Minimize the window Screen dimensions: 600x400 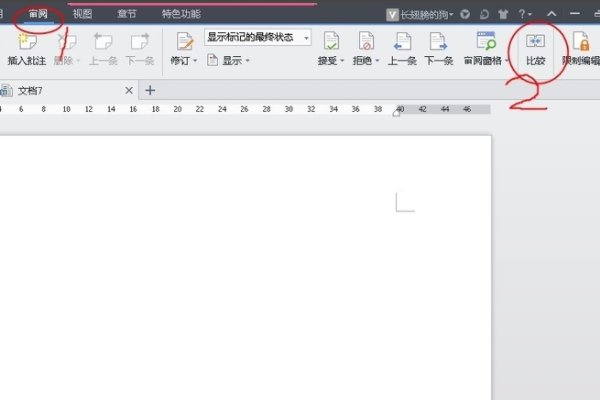click(x=575, y=13)
